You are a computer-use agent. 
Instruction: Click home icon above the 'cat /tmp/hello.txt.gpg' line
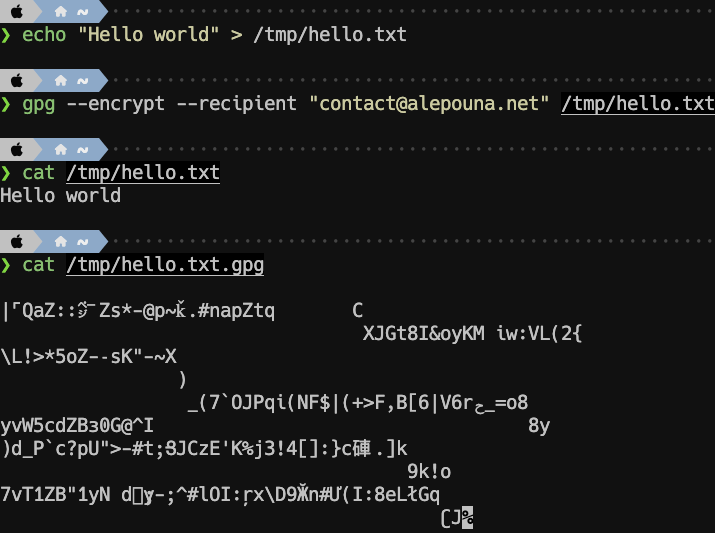pyautogui.click(x=61, y=241)
